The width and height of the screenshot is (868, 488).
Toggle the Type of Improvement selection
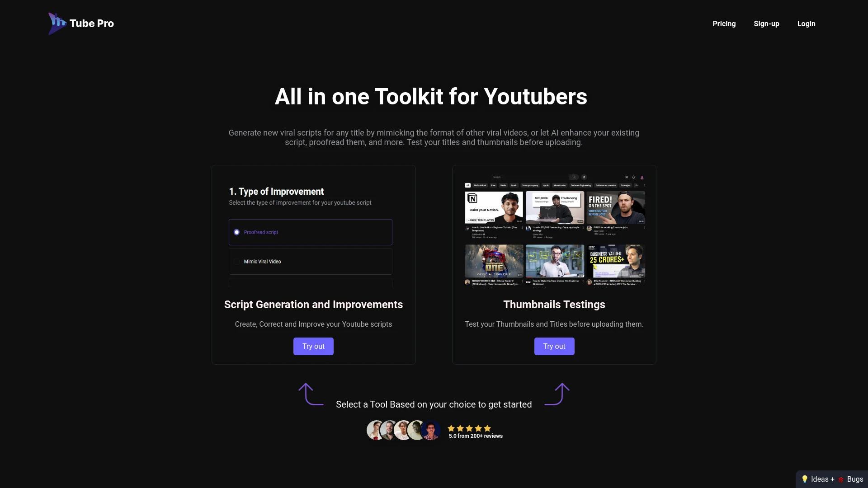pyautogui.click(x=237, y=262)
